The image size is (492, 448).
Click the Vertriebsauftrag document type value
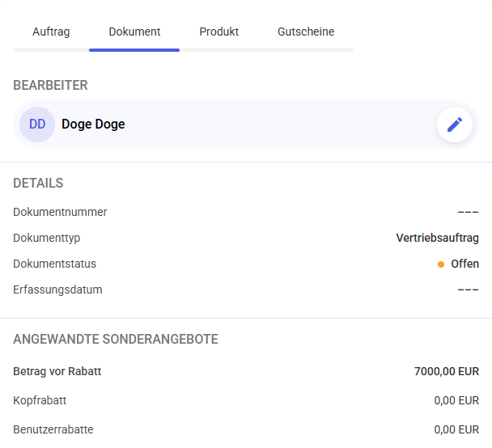pos(438,238)
